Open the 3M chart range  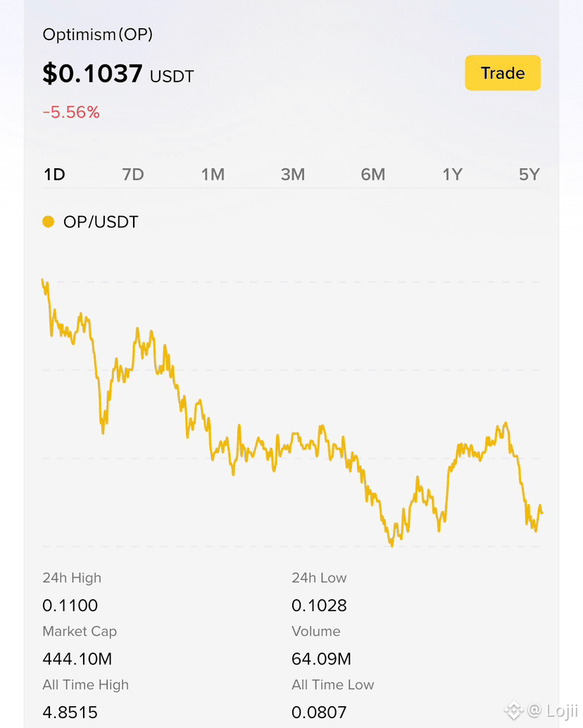coord(293,175)
